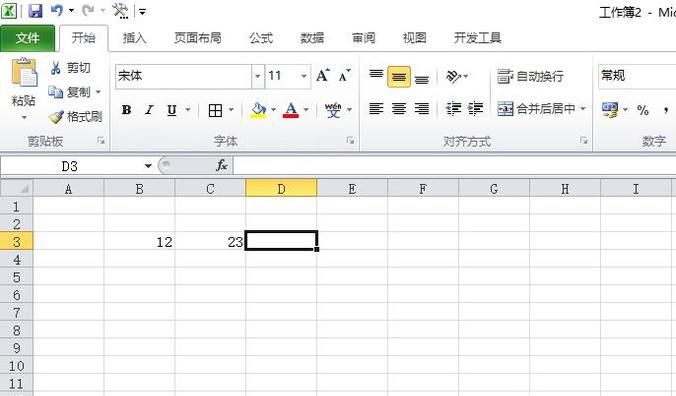Switch to the 插入 (Insert) tab
The width and height of the screenshot is (676, 396).
(x=135, y=38)
